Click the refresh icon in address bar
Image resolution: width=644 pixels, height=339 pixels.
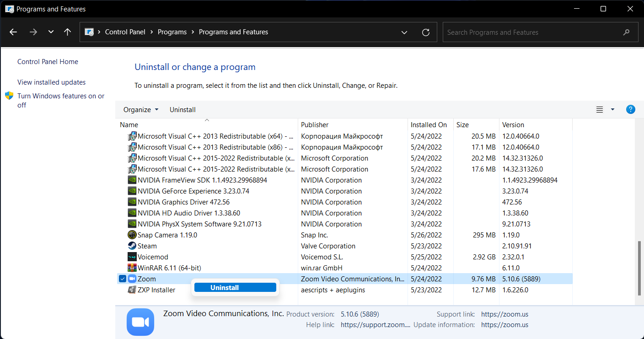click(426, 32)
